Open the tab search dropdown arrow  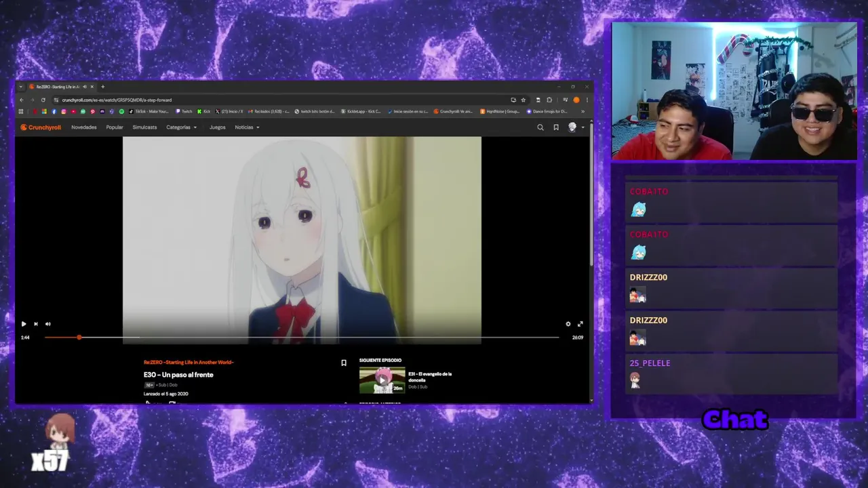21,87
